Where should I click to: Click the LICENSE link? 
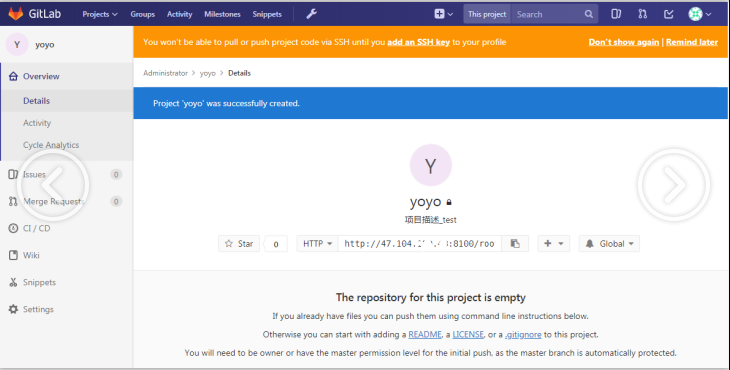coord(468,334)
